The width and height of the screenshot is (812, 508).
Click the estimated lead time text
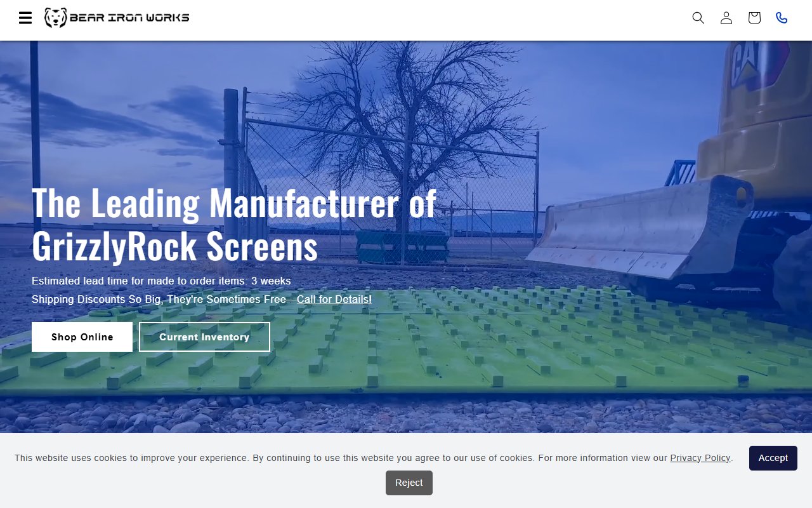(x=161, y=281)
